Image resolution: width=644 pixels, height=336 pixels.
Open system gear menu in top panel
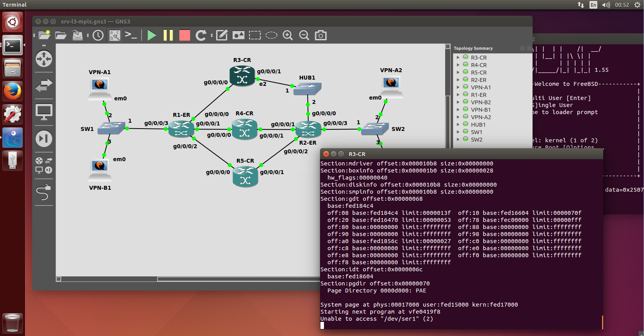(x=637, y=5)
